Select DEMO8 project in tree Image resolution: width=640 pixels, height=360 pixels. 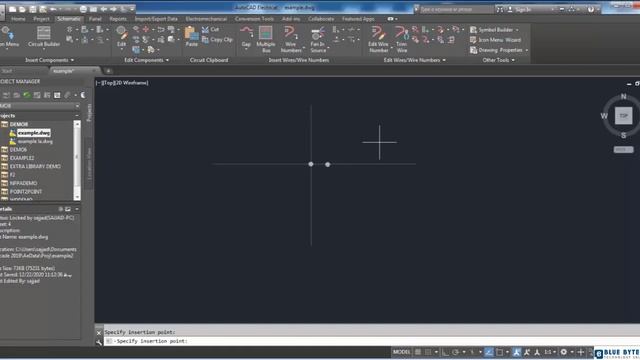[19, 124]
